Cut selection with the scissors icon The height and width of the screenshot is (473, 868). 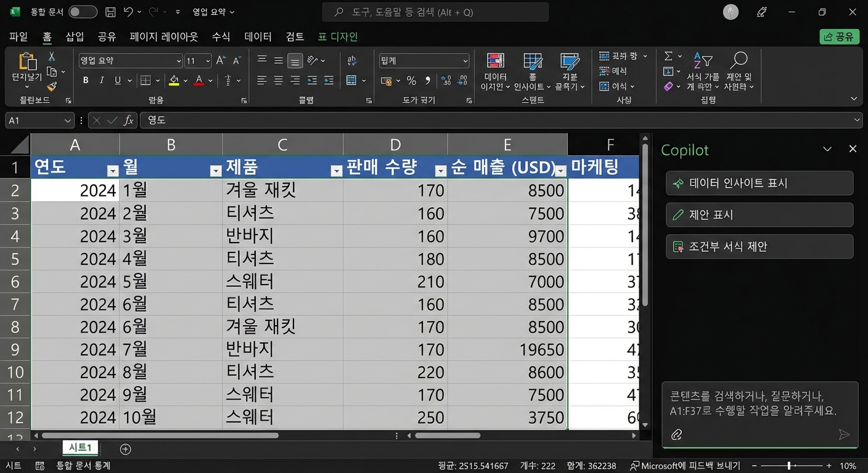coord(52,57)
